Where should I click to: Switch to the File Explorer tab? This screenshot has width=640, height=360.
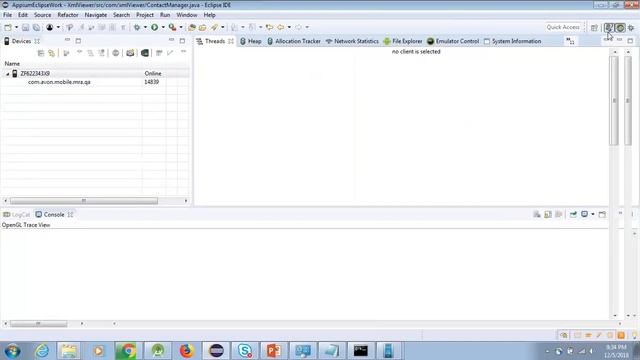click(403, 41)
